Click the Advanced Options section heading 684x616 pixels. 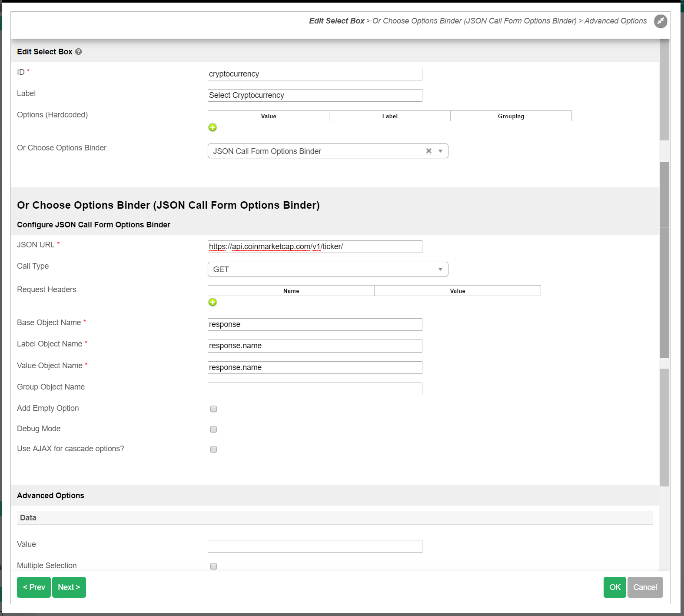click(x=50, y=496)
